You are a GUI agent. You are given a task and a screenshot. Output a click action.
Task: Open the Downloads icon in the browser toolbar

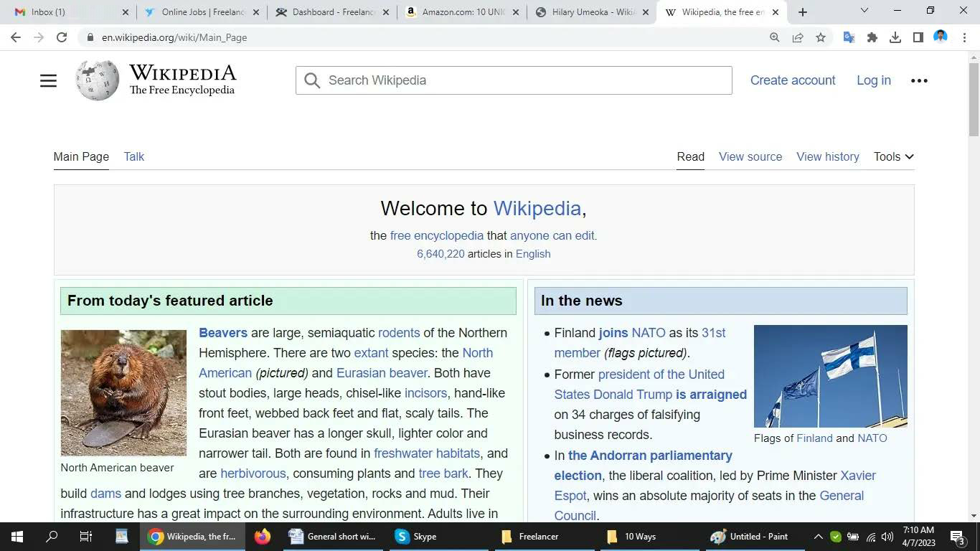tap(895, 37)
